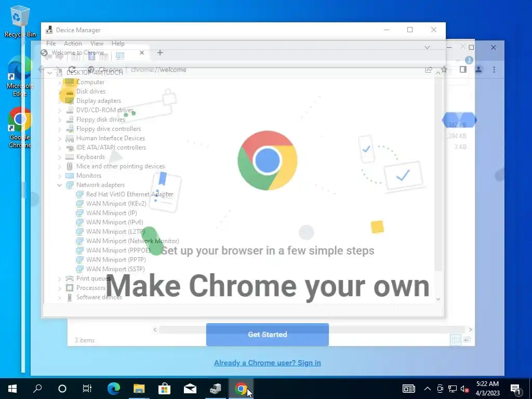Expand the Print queues node

tap(59, 278)
